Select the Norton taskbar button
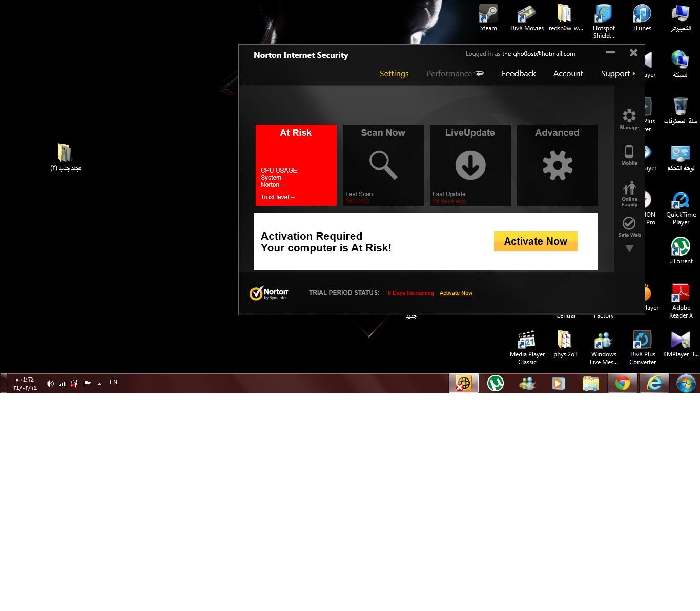Screen dimensions: 700x611 coord(464,383)
